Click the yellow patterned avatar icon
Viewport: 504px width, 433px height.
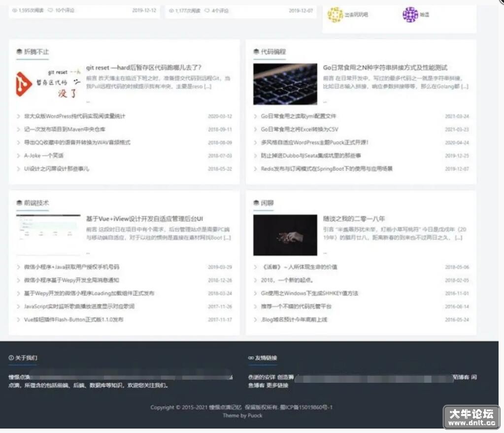pos(335,14)
